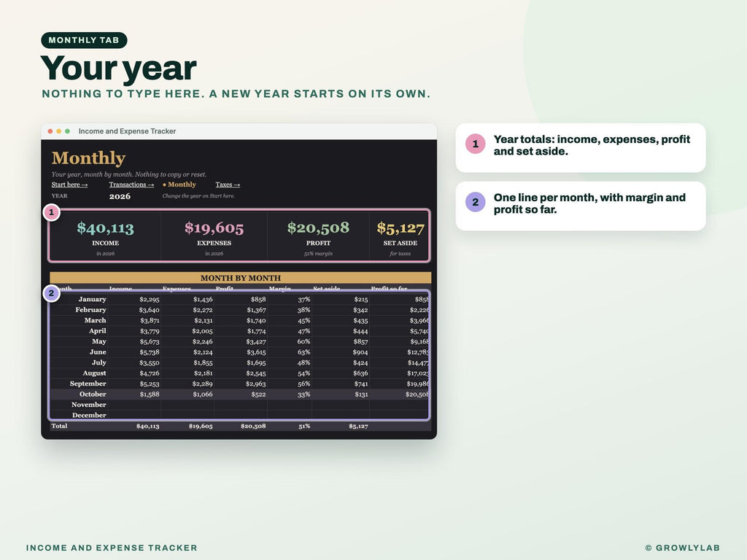Select the February row label
This screenshot has height=560, width=747.
pos(90,309)
